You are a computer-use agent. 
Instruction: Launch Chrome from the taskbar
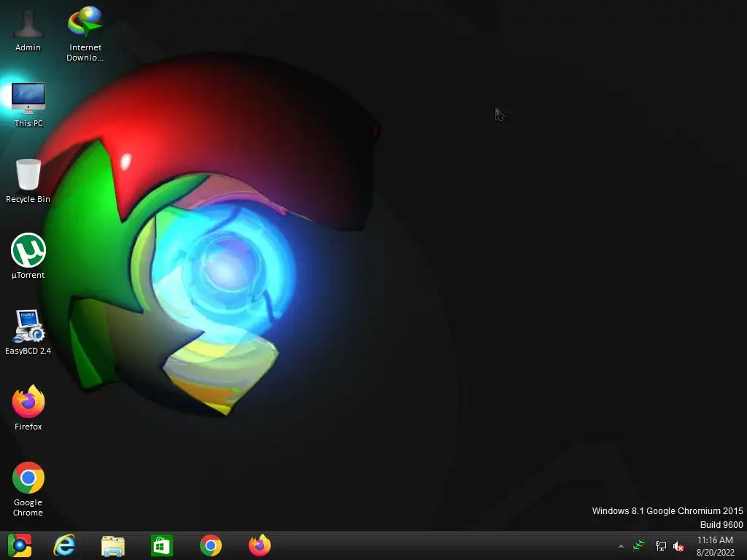click(x=211, y=545)
